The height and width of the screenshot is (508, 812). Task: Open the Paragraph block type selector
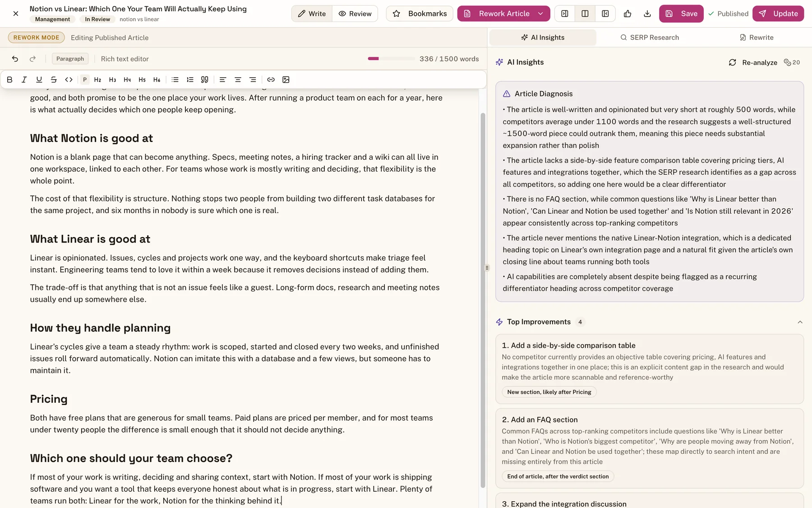click(x=70, y=59)
